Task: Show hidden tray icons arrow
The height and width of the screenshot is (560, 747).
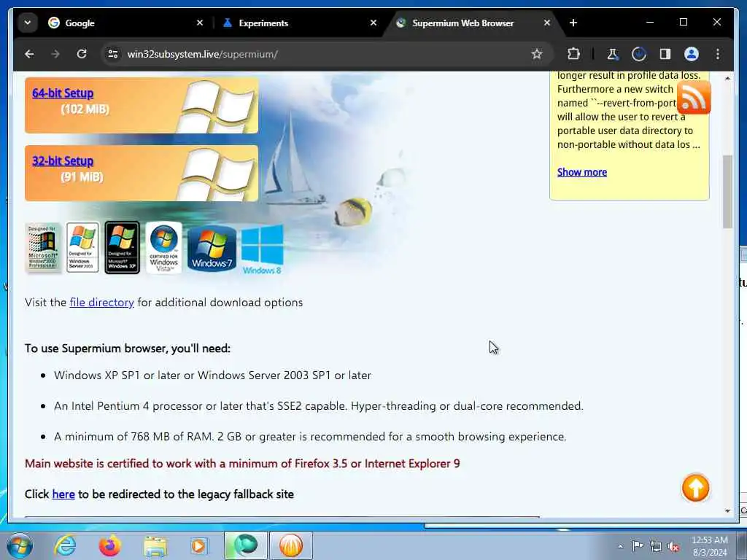Action: (620, 546)
